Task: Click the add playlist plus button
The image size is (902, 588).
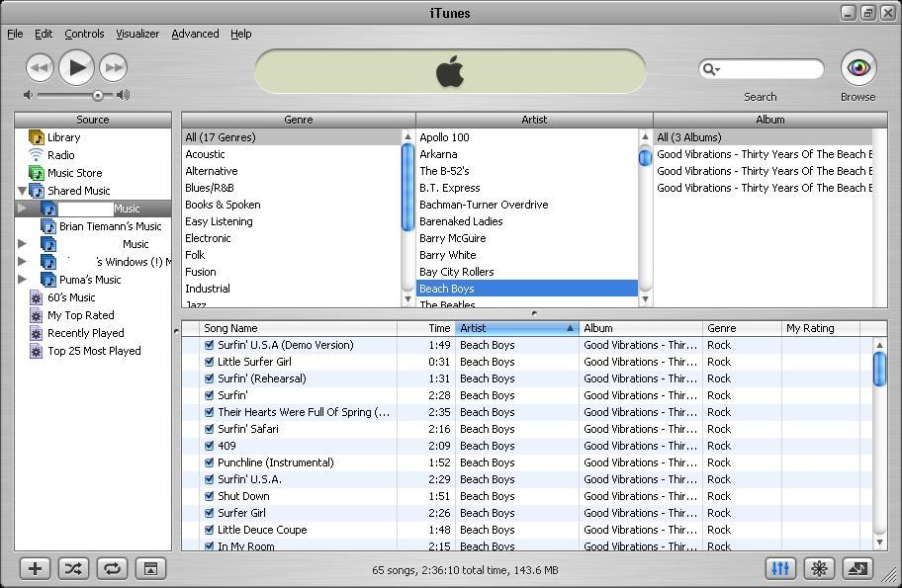Action: click(x=35, y=569)
